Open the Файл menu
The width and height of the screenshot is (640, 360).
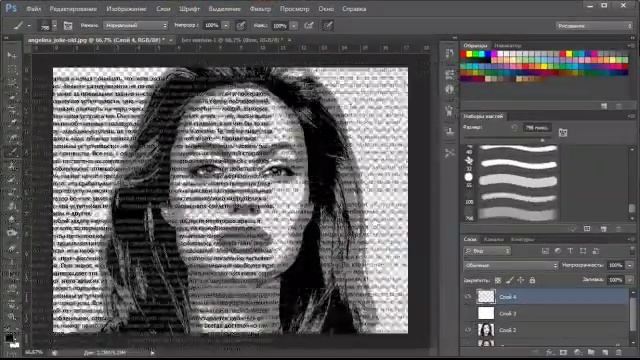click(33, 9)
